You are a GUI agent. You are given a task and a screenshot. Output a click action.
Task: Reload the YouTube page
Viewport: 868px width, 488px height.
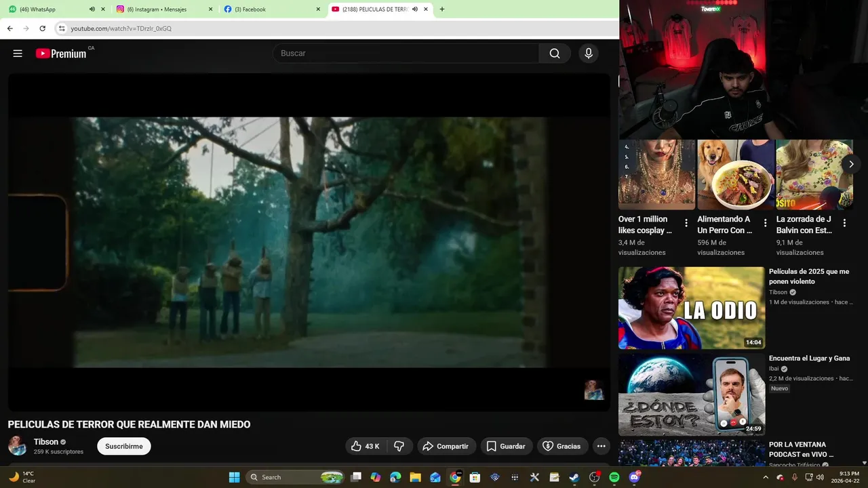(x=42, y=28)
